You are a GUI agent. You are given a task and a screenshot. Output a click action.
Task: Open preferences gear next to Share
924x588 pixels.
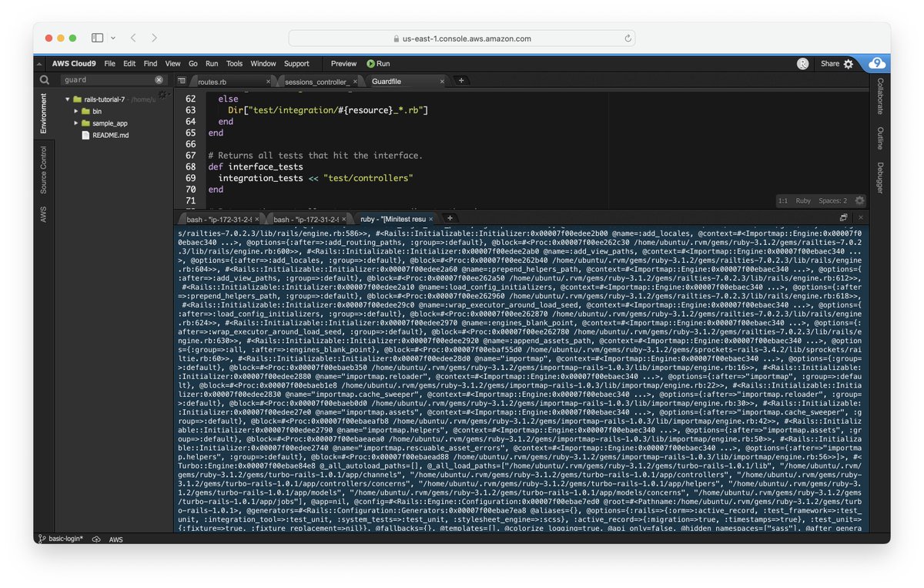849,64
